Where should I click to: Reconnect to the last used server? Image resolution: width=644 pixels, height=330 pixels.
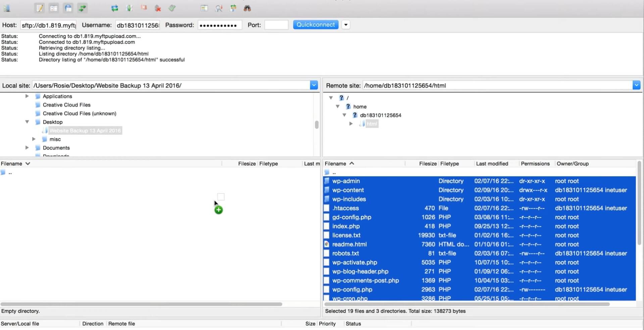[172, 8]
